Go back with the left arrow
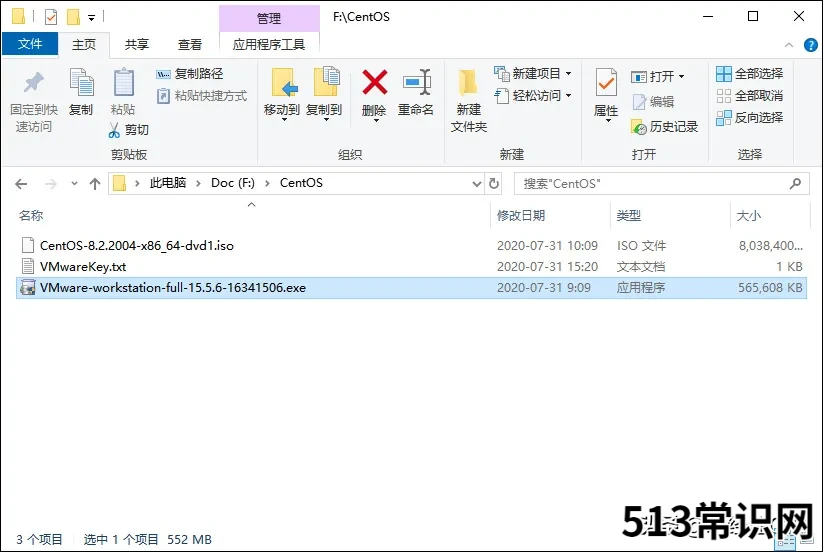 click(22, 184)
